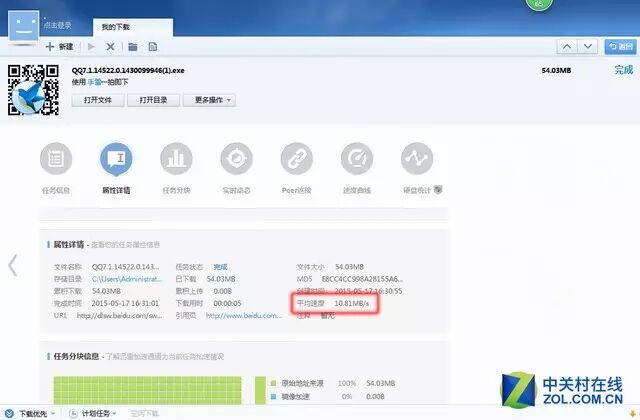Viewport: 640px width, 420px height.
Task: Click the 任务分块信息 section heading
Action: [x=76, y=356]
